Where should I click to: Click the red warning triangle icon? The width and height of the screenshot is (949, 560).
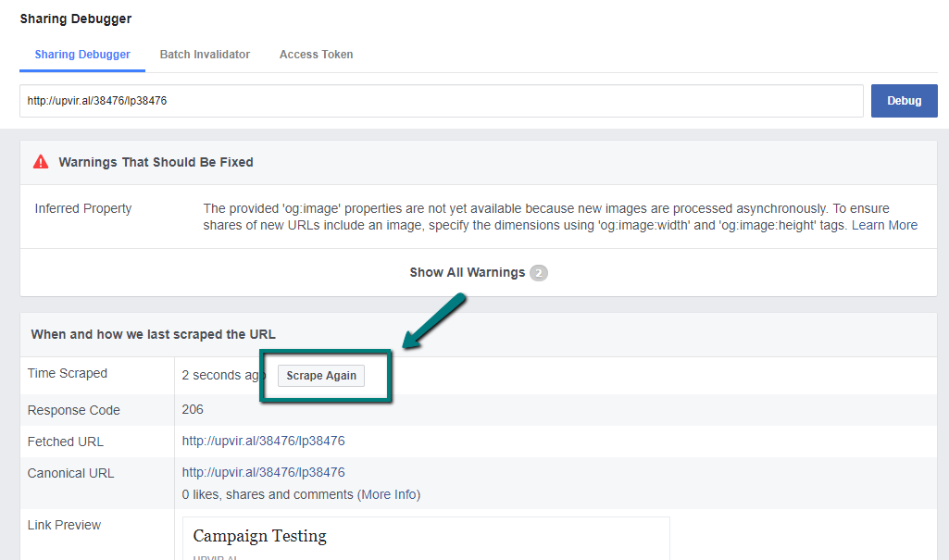pyautogui.click(x=41, y=162)
